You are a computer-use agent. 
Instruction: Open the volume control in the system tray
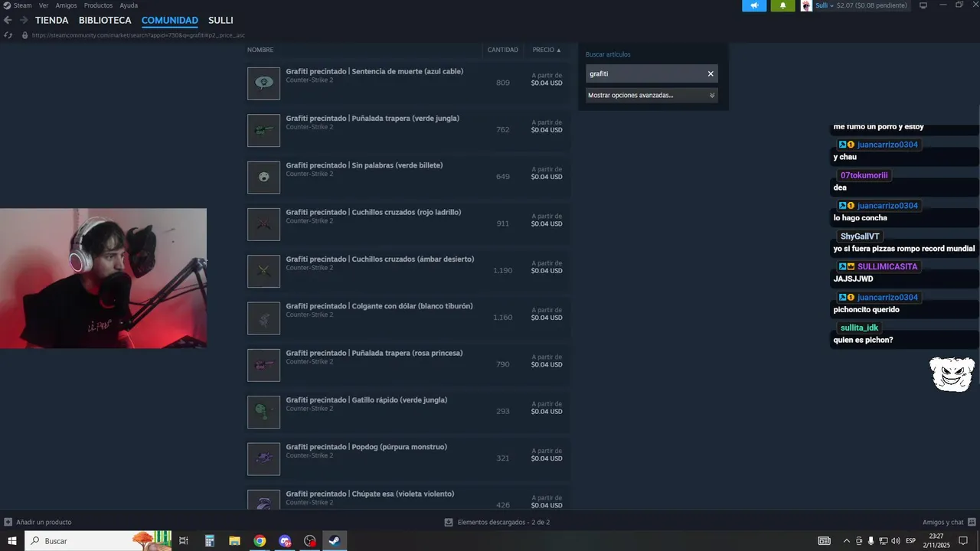tap(895, 541)
